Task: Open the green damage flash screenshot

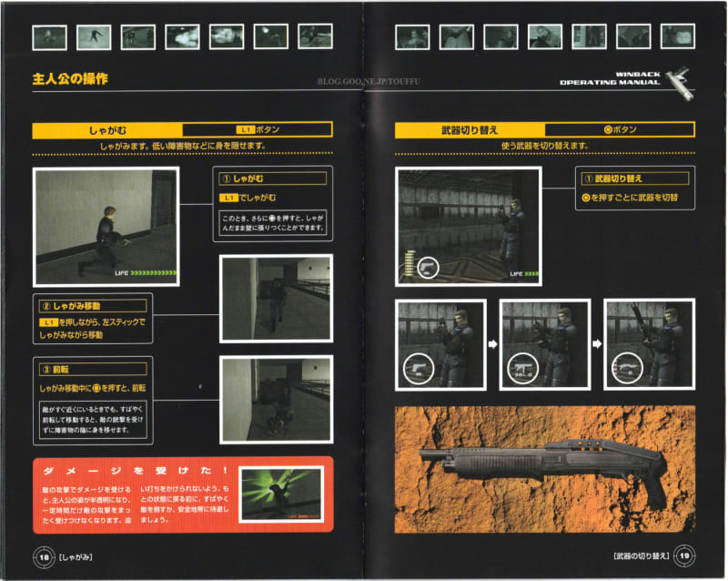Action: pyautogui.click(x=281, y=494)
